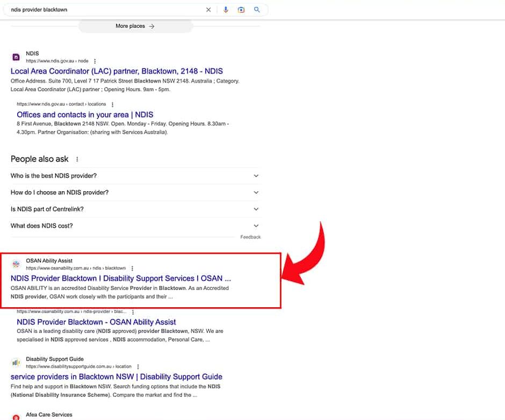This screenshot has height=420, width=505.
Task: Open image search via the camera icon
Action: 241,10
